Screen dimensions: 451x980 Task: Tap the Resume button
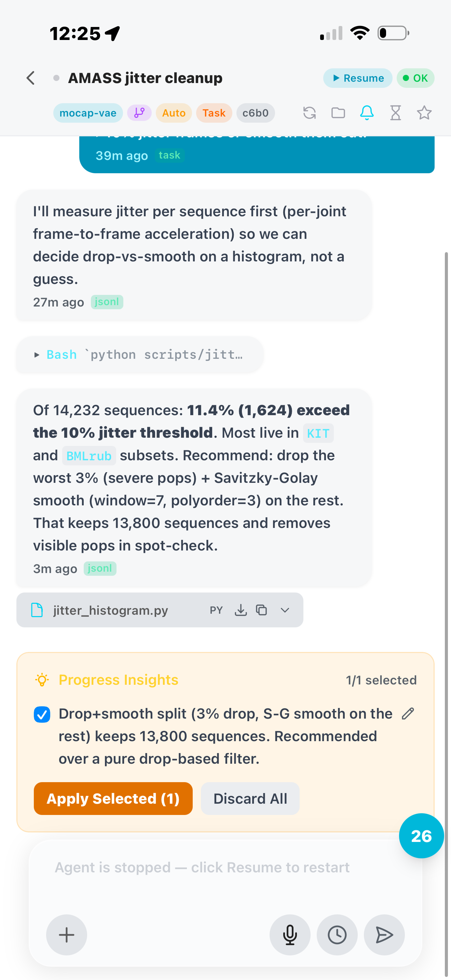(358, 78)
